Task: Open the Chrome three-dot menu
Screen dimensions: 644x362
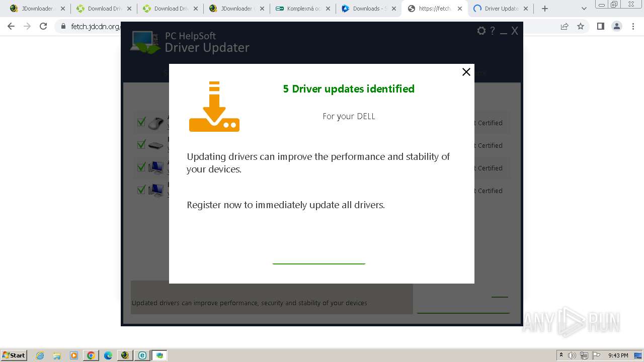Action: click(633, 26)
